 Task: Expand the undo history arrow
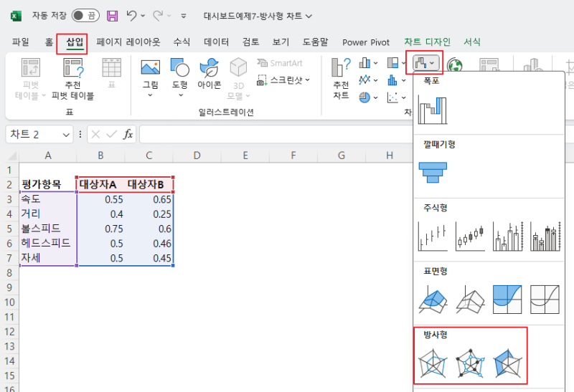click(x=143, y=16)
